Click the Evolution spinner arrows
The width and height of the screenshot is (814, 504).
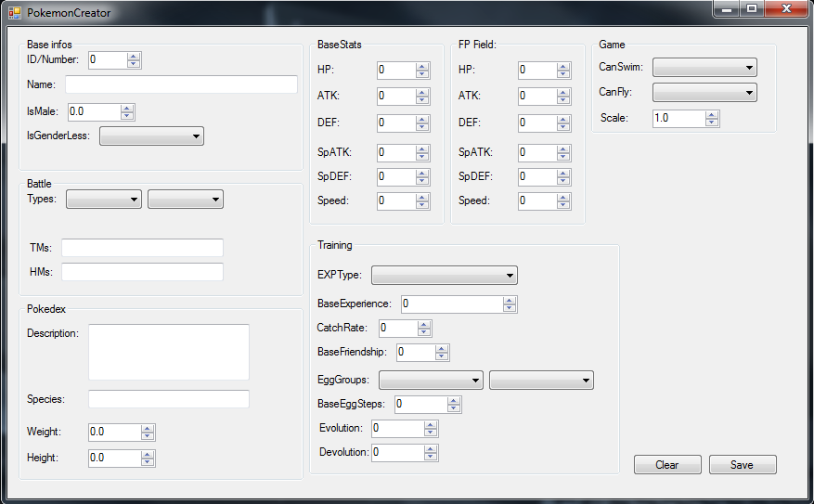click(431, 429)
